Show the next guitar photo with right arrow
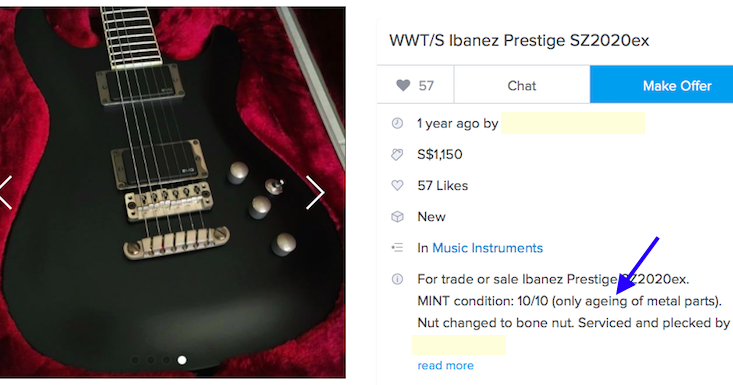Viewport: 733px width, 385px height. point(315,192)
